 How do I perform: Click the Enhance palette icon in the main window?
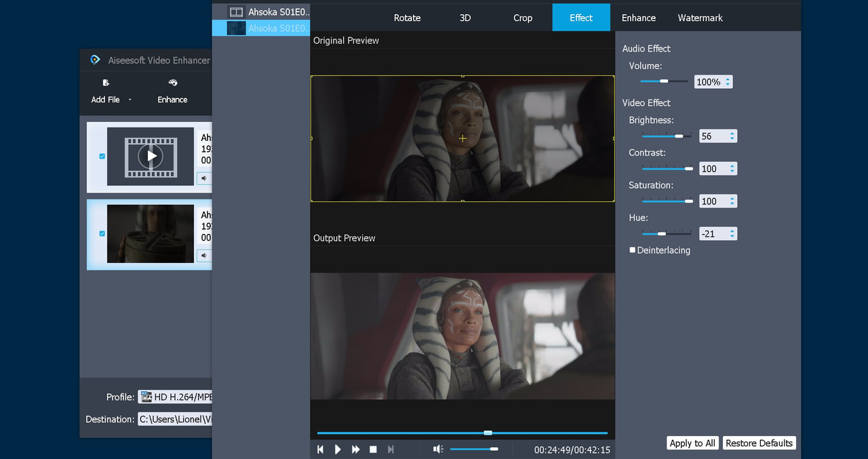pyautogui.click(x=172, y=83)
